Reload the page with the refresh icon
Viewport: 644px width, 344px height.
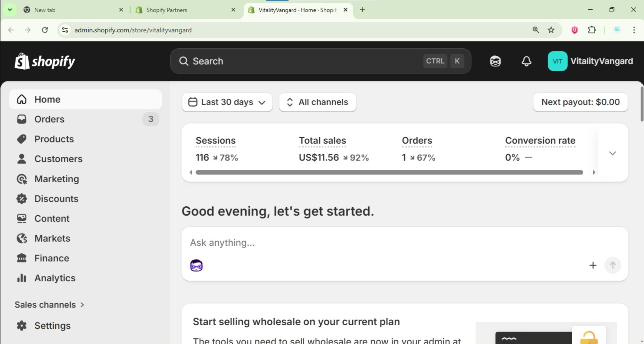(x=45, y=30)
